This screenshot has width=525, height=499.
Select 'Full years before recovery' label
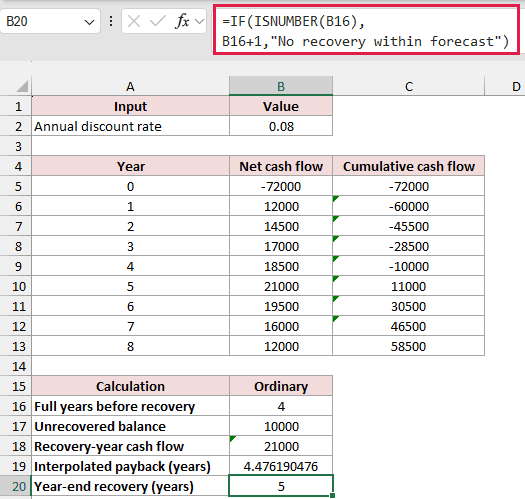tap(131, 406)
